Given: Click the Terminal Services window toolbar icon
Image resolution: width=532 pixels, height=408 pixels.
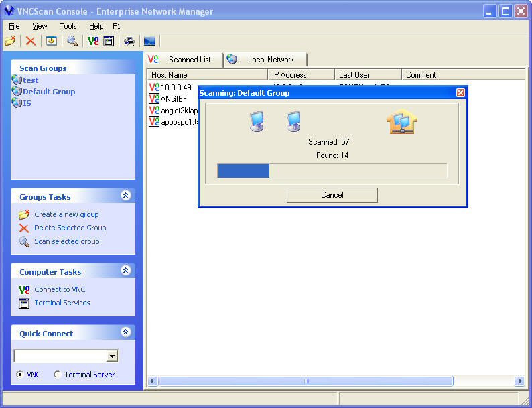Looking at the screenshot, I should pyautogui.click(x=109, y=41).
